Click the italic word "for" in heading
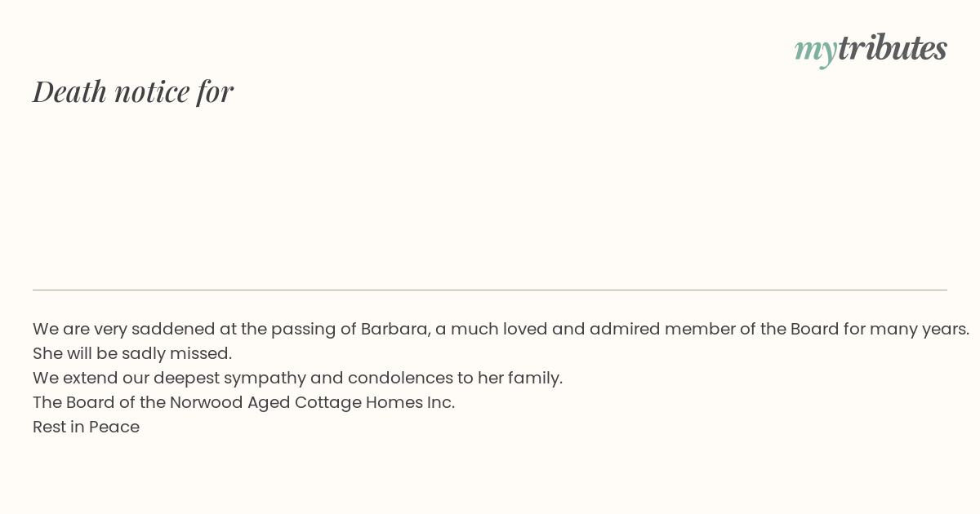980x514 pixels. (215, 92)
